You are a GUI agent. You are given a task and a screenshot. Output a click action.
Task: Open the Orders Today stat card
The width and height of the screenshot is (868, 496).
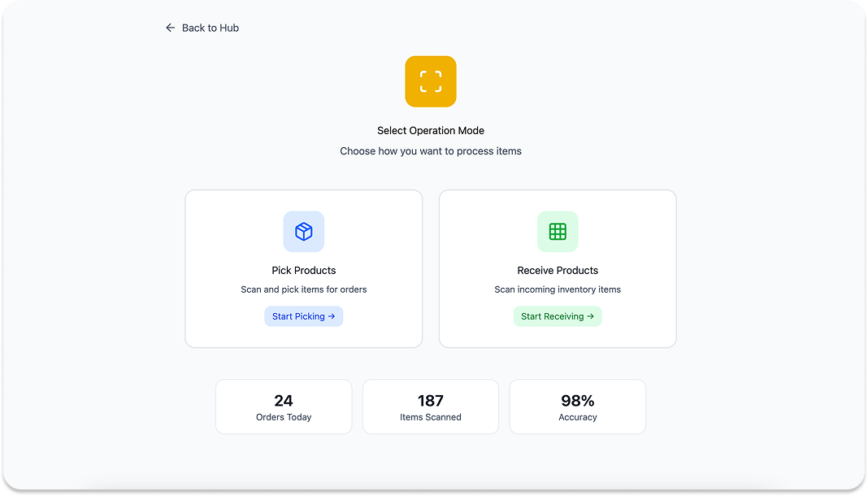coord(284,407)
